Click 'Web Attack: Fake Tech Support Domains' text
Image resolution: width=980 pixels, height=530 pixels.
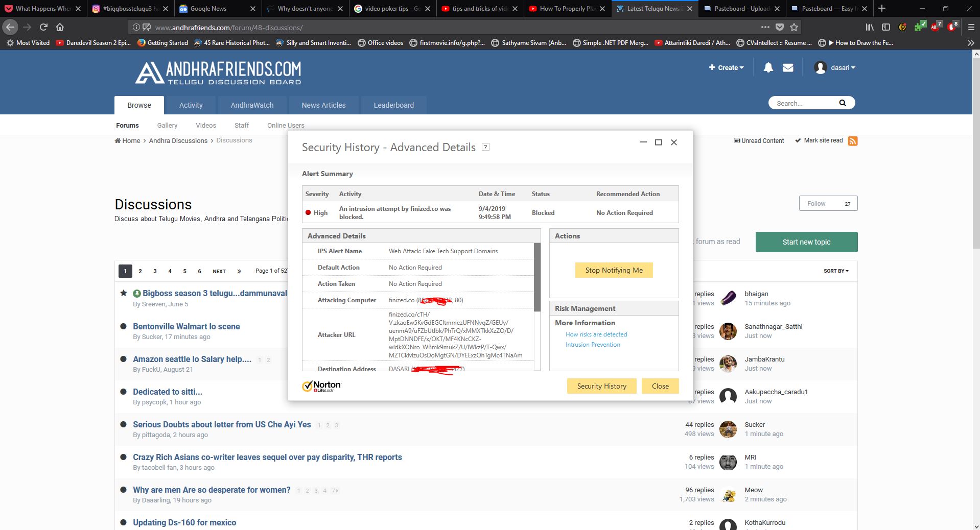443,251
